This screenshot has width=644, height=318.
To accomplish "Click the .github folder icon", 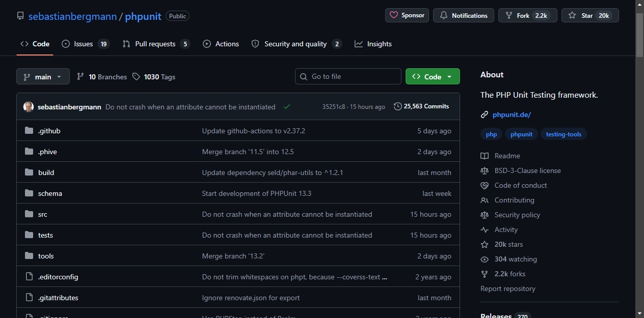I will (29, 131).
